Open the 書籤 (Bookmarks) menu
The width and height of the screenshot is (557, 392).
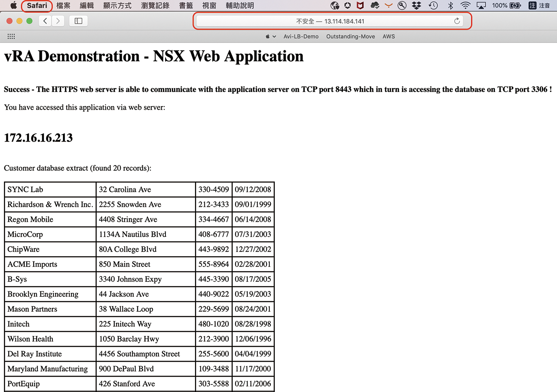pos(186,6)
